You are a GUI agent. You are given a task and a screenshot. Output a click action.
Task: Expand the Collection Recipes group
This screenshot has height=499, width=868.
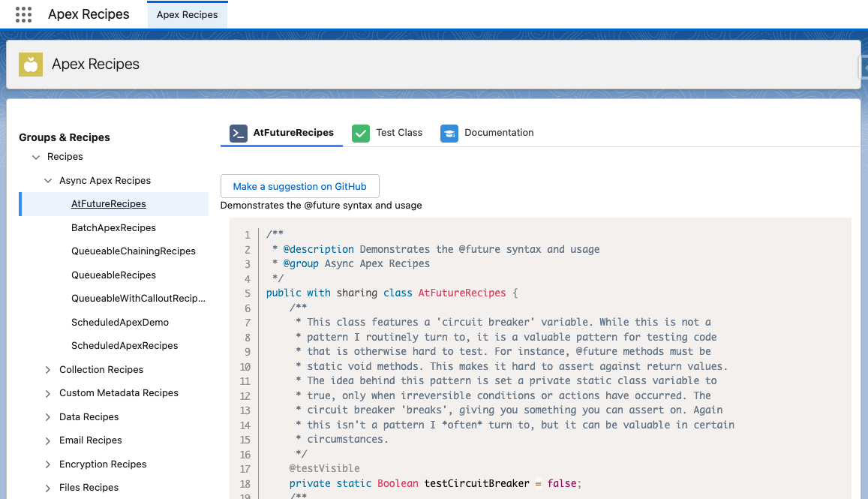point(48,370)
